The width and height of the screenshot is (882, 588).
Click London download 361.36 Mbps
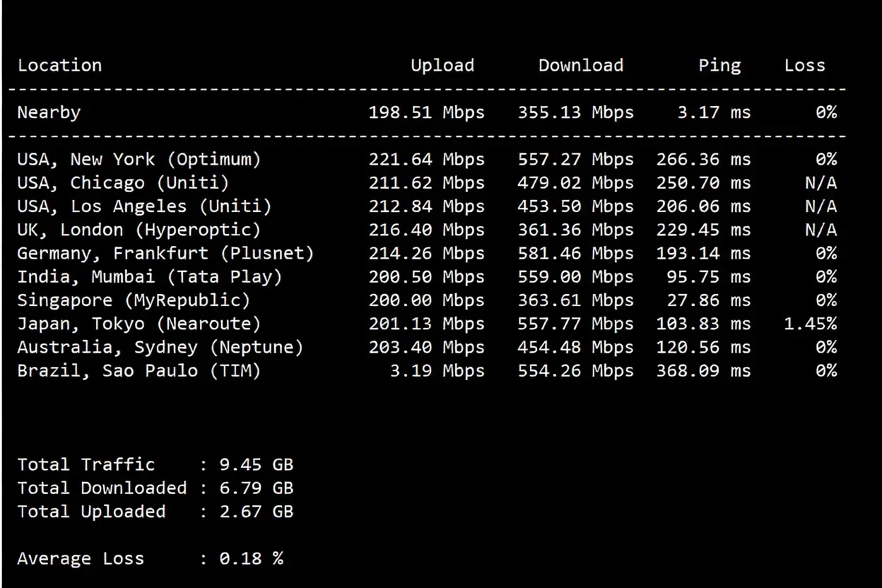(x=576, y=230)
